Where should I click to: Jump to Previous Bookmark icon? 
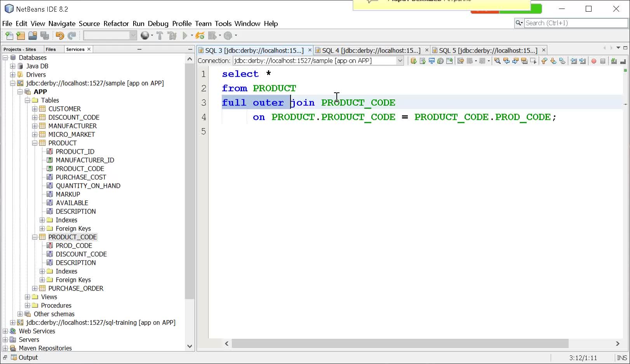[544, 61]
